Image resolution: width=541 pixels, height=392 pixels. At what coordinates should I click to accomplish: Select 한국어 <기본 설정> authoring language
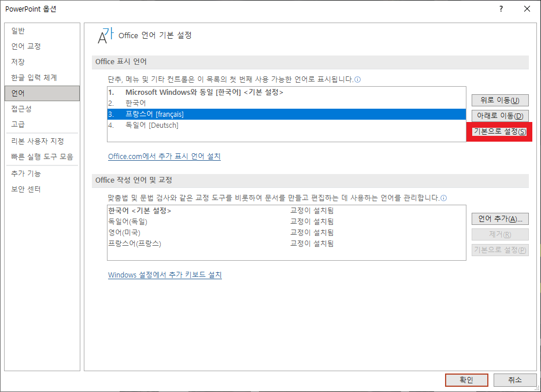tap(286, 210)
